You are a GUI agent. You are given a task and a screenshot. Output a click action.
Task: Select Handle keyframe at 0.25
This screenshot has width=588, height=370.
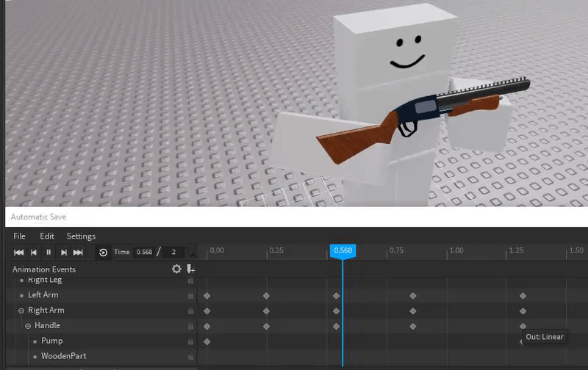(266, 327)
